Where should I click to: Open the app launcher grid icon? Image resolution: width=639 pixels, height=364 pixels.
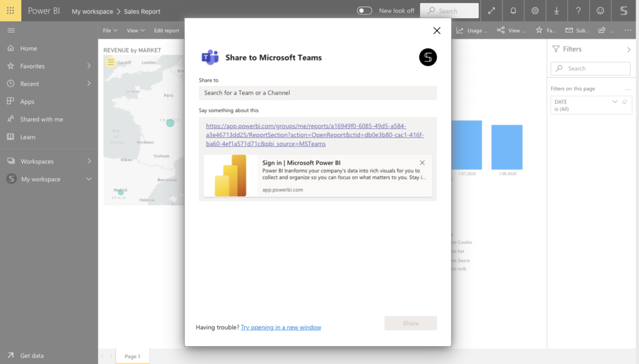11,11
